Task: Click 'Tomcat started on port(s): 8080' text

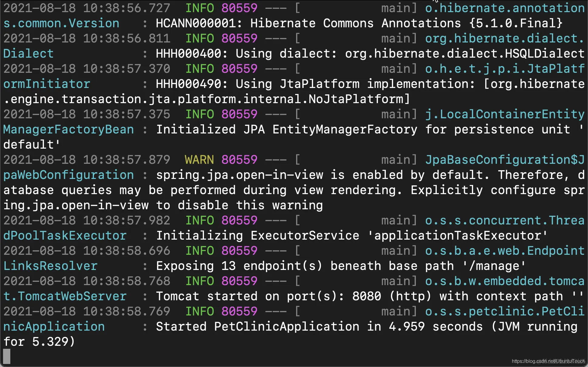Action: pos(268,296)
